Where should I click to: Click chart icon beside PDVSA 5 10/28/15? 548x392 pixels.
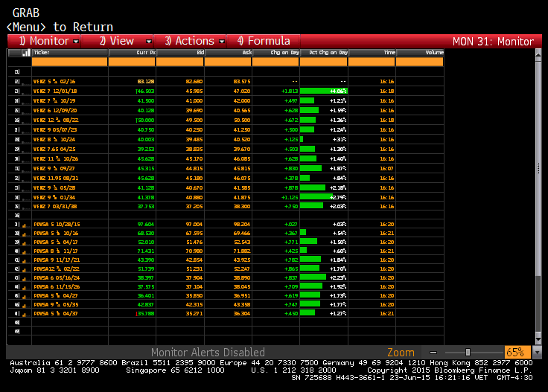[24, 225]
